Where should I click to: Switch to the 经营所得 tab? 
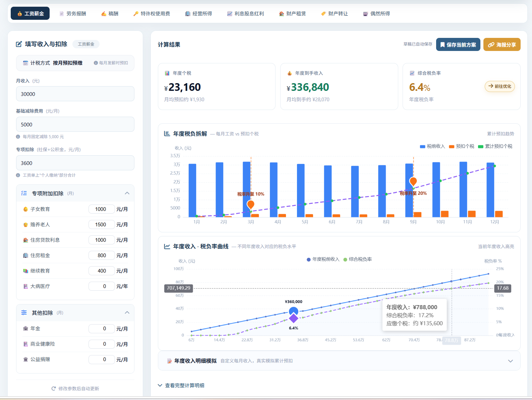pyautogui.click(x=198, y=13)
